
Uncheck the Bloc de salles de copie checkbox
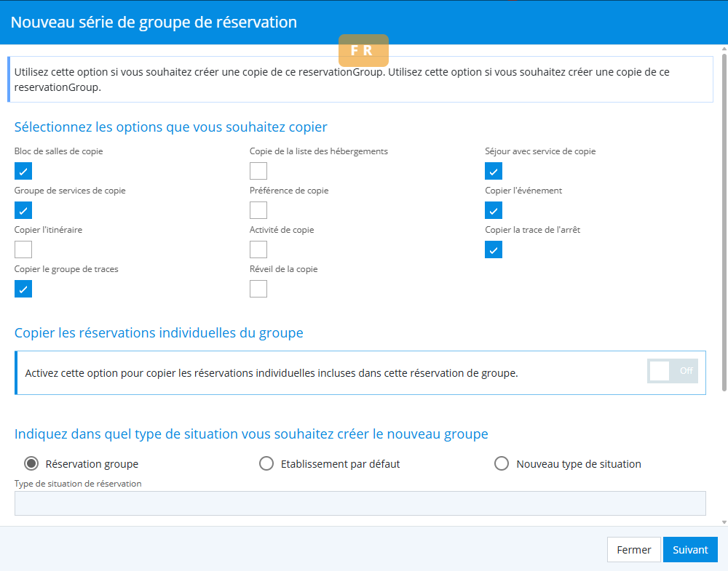pyautogui.click(x=23, y=172)
